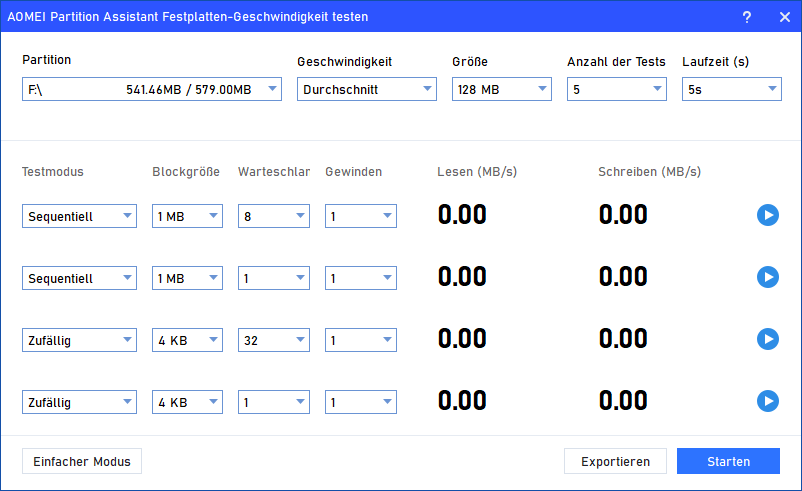Change Anzahl der Tests value dropdown
This screenshot has width=802, height=491.
click(616, 90)
